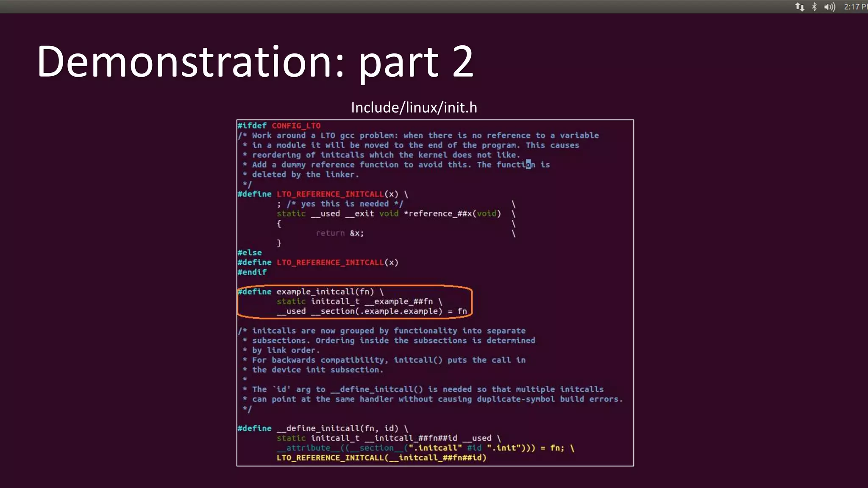Click the '__used __section(.example.example) = fn' line
The image size is (868, 488).
tap(372, 311)
